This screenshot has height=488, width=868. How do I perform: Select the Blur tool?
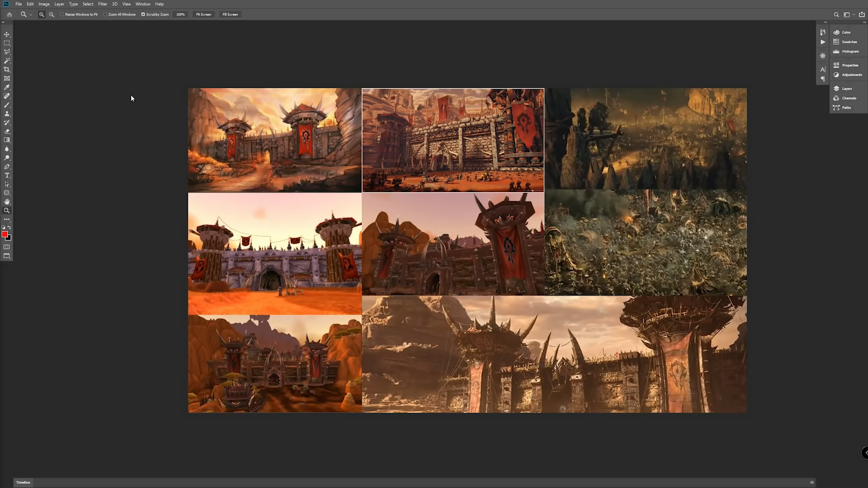pos(7,149)
